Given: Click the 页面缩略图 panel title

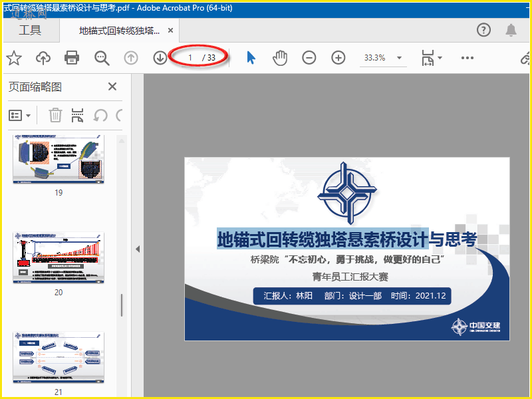Looking at the screenshot, I should (35, 87).
